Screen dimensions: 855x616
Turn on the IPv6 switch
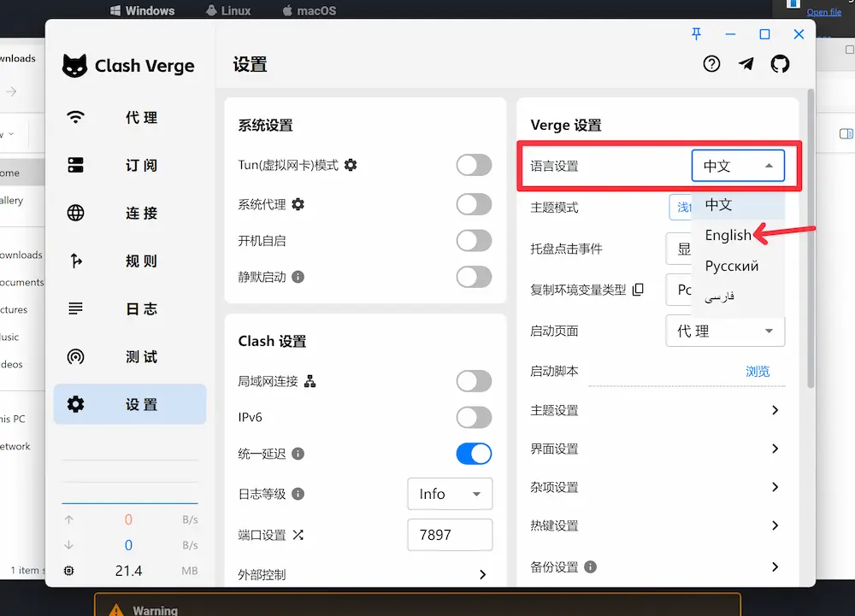(474, 417)
